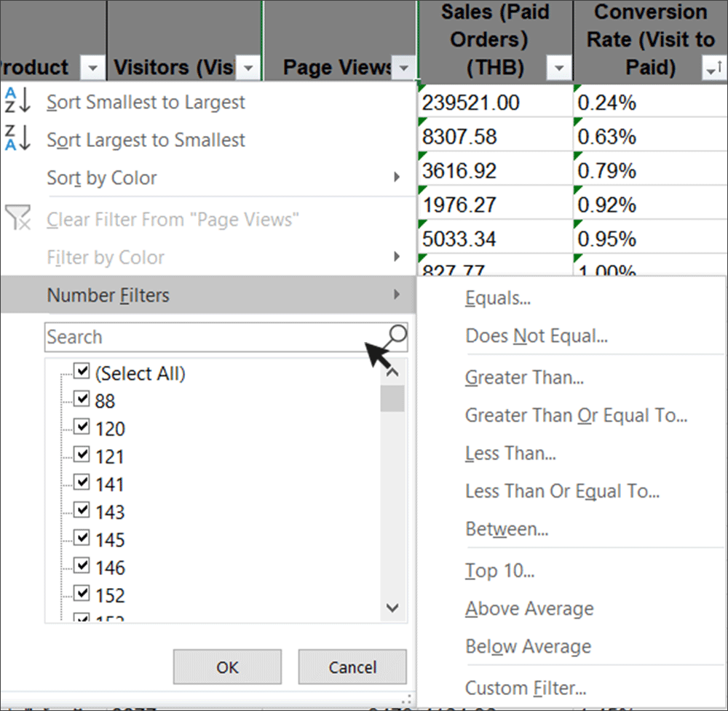The height and width of the screenshot is (711, 728).
Task: Click the down arrow on the value list scrollbar
Action: pyautogui.click(x=392, y=608)
